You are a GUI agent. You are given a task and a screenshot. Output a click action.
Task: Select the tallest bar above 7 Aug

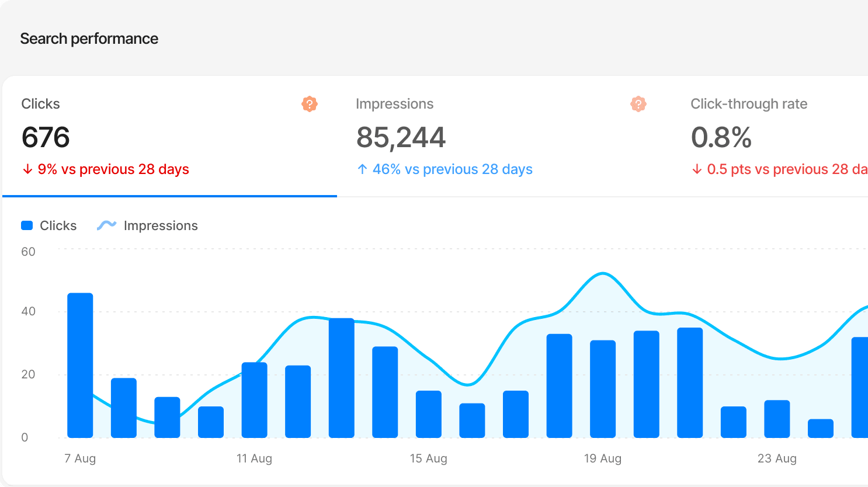coord(80,366)
